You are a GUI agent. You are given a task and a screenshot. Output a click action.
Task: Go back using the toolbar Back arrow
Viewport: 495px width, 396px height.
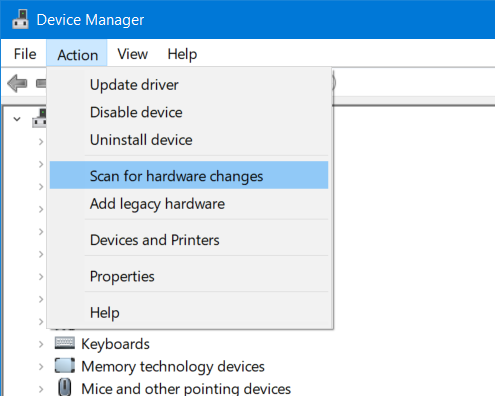(x=17, y=83)
